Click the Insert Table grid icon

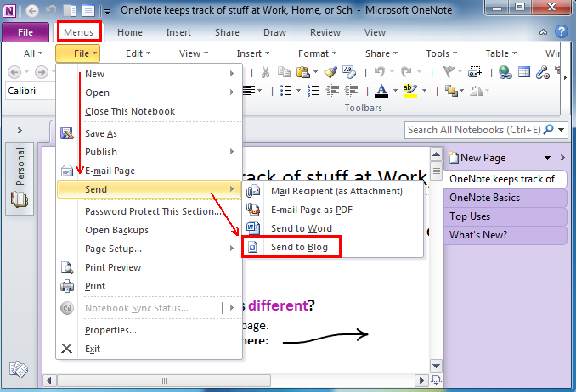(524, 72)
